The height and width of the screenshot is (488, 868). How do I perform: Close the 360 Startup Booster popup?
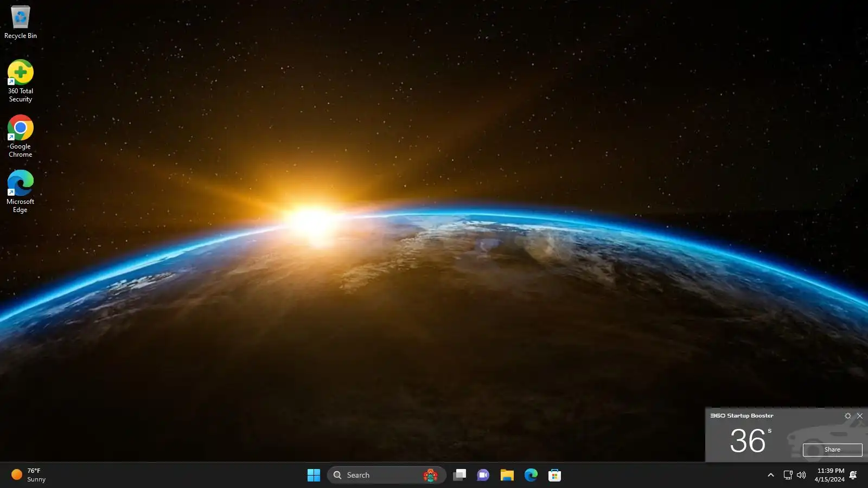point(859,416)
